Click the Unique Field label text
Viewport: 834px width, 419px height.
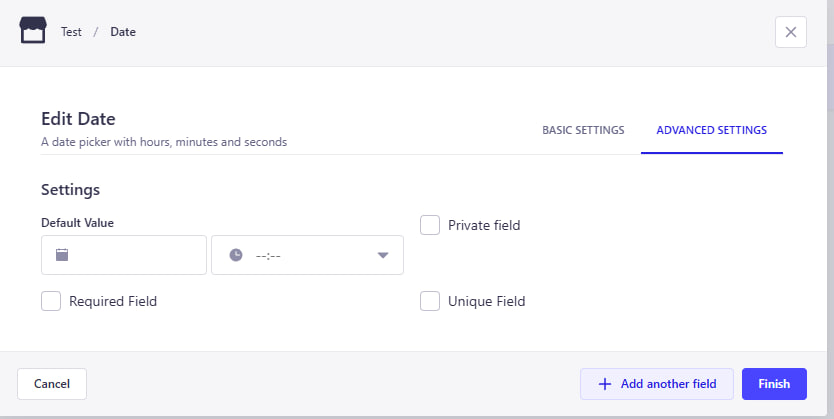[487, 301]
